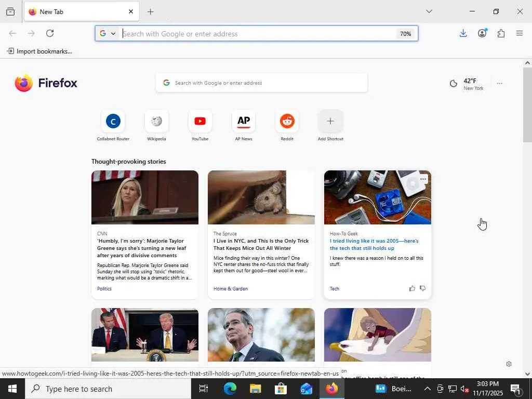
Task: Show hidden system tray icons
Action: pyautogui.click(x=428, y=389)
